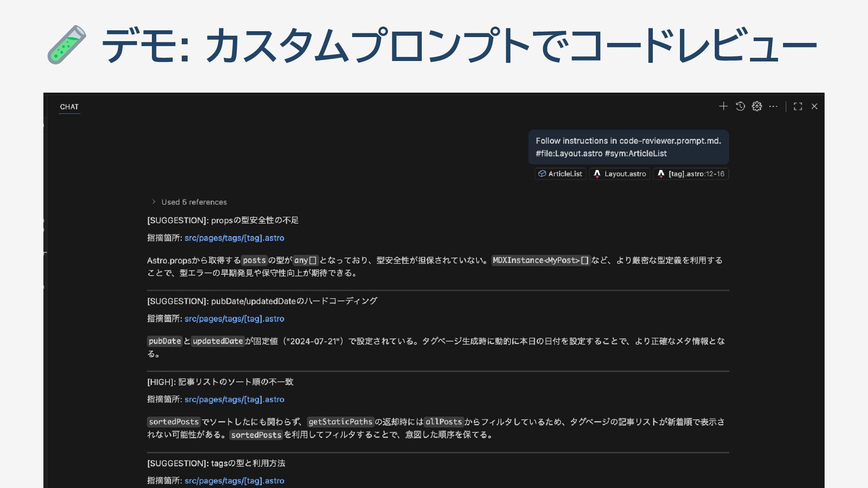Image resolution: width=868 pixels, height=488 pixels.
Task: Start a new chat with plus icon
Action: coord(723,106)
